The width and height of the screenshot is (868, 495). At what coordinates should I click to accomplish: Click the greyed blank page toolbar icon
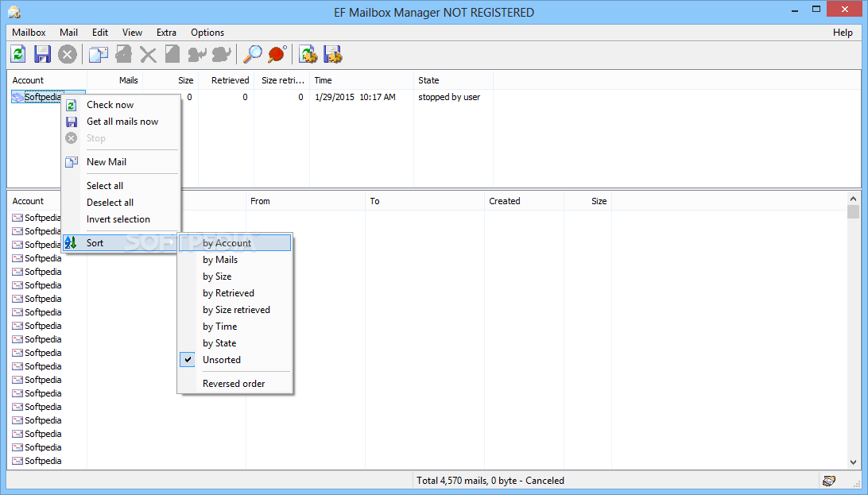pos(172,54)
